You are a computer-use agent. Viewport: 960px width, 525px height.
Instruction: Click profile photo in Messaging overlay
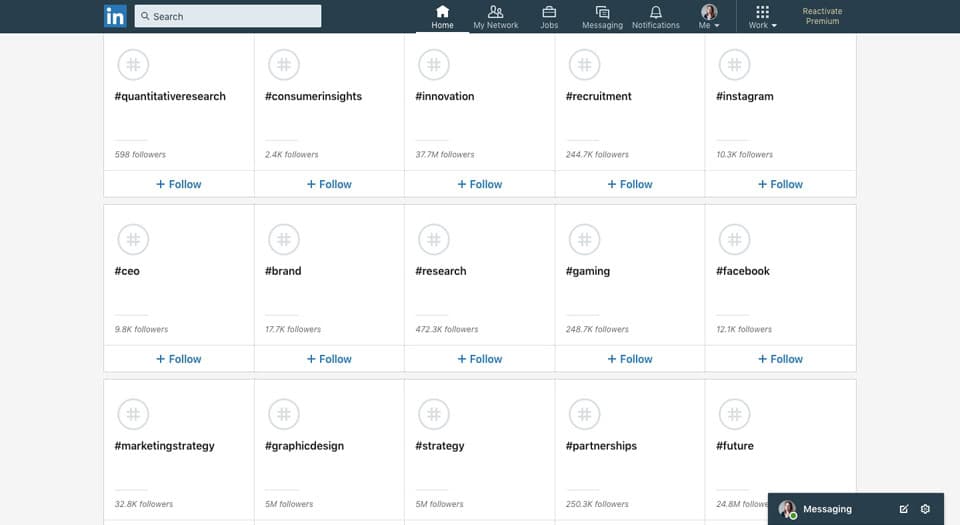click(x=787, y=509)
